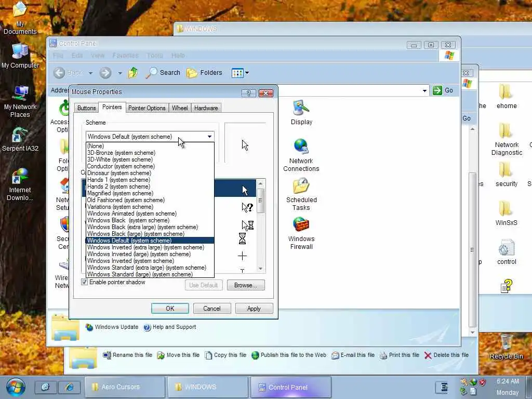Open Scheduled Tasks icon
Screen dimensions: 532x399
[x=301, y=194]
